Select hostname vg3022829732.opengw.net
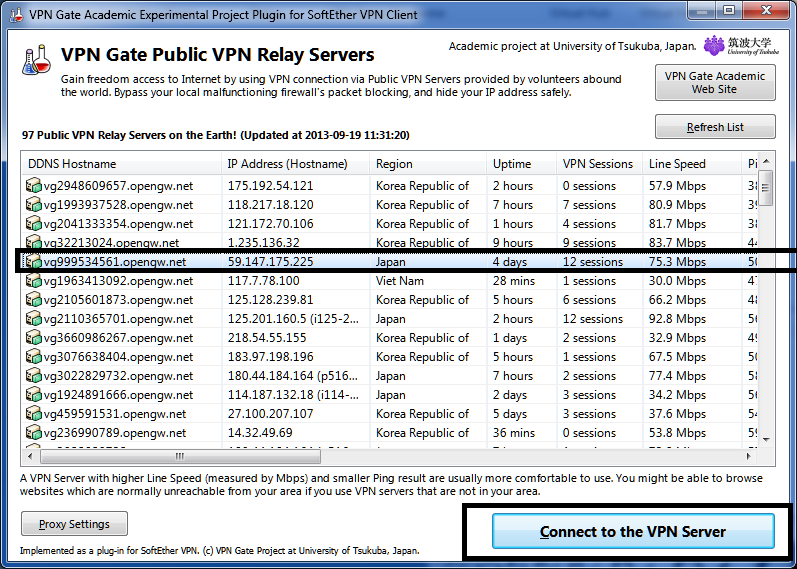This screenshot has width=797, height=569. tap(118, 376)
